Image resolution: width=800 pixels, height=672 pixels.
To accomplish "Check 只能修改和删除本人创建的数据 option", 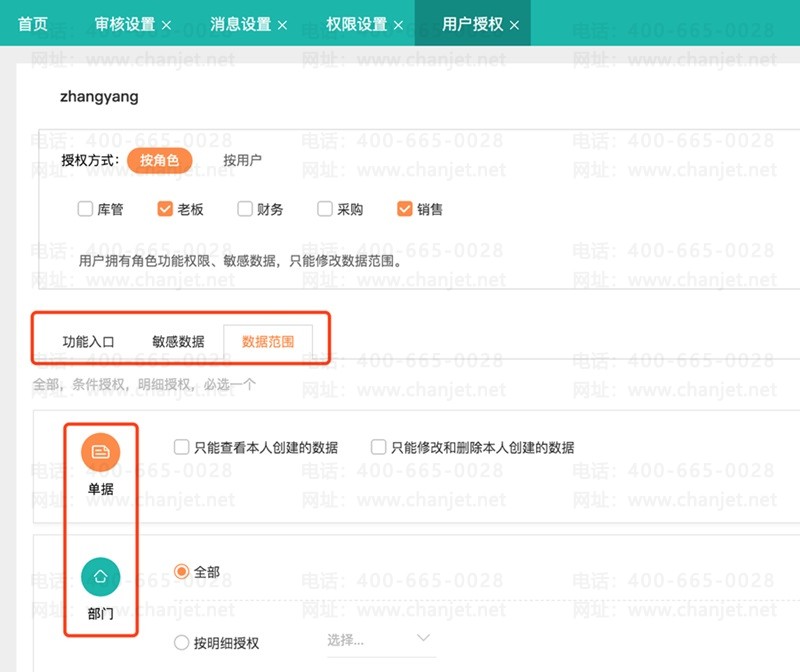I will pyautogui.click(x=379, y=447).
